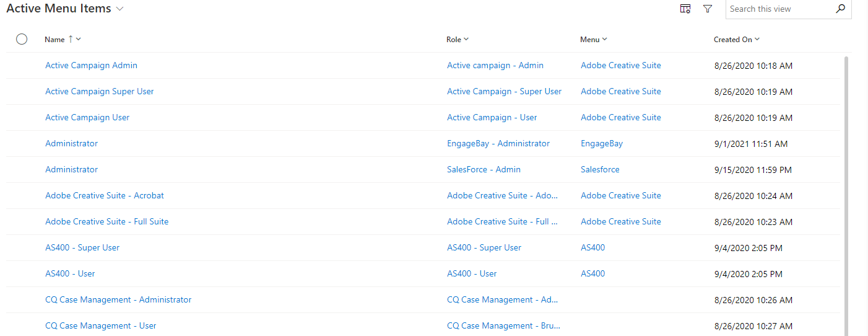The image size is (868, 336).
Task: Open CQ Case Management - Administrator record
Action: pos(118,299)
